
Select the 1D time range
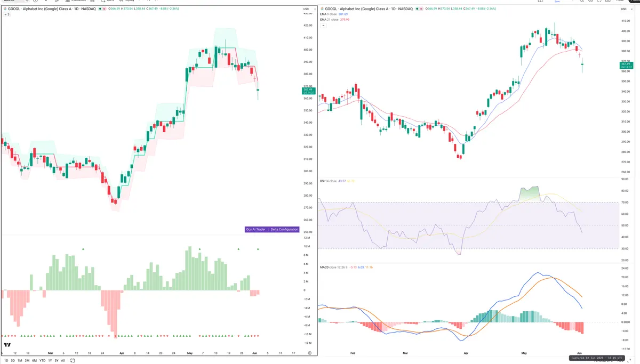coord(6,360)
